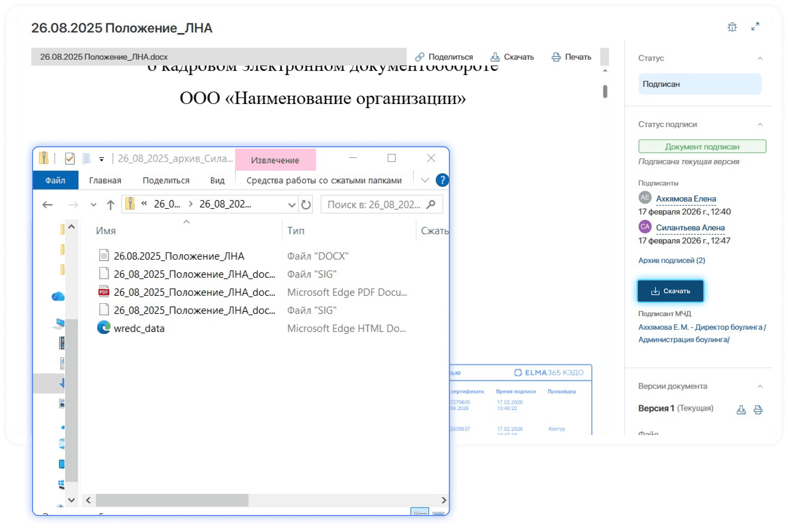Navigate up a folder with the up arrow
Image resolution: width=788 pixels, height=532 pixels.
(110, 204)
